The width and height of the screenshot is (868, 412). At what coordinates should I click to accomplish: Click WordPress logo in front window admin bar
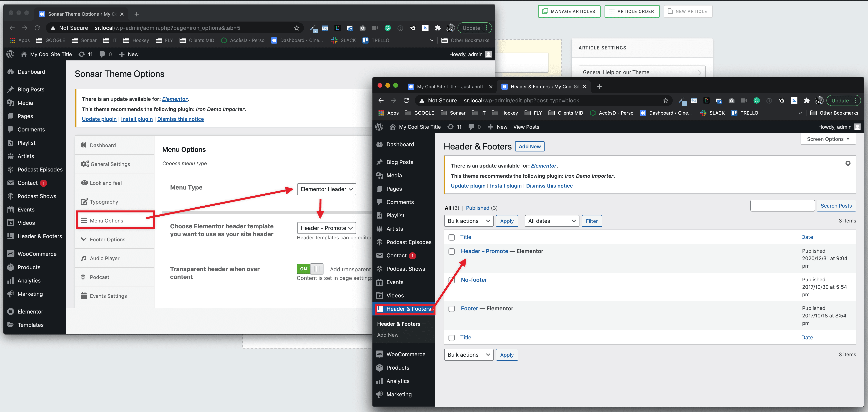pyautogui.click(x=380, y=127)
